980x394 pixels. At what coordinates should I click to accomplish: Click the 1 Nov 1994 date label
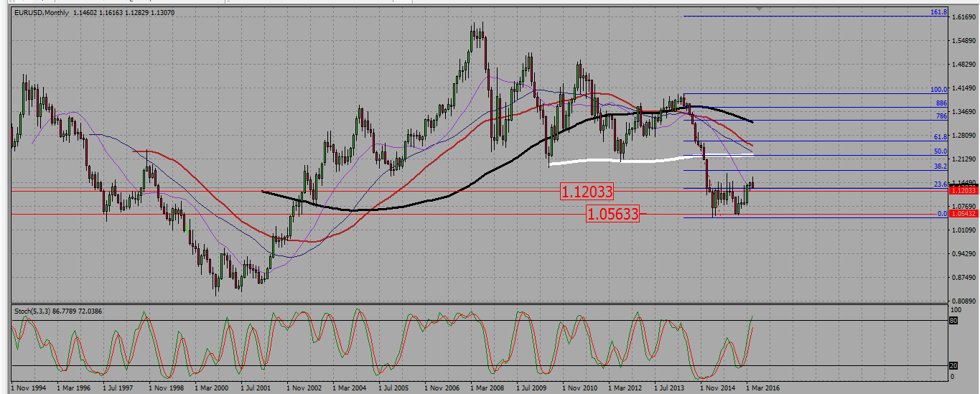click(x=29, y=388)
